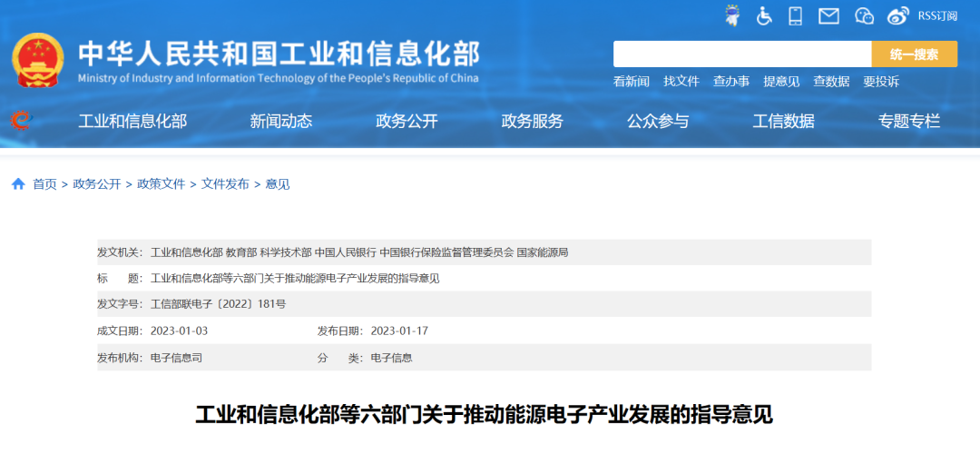This screenshot has height=454, width=980.
Task: Open the AI robot assistant icon
Action: [x=732, y=15]
